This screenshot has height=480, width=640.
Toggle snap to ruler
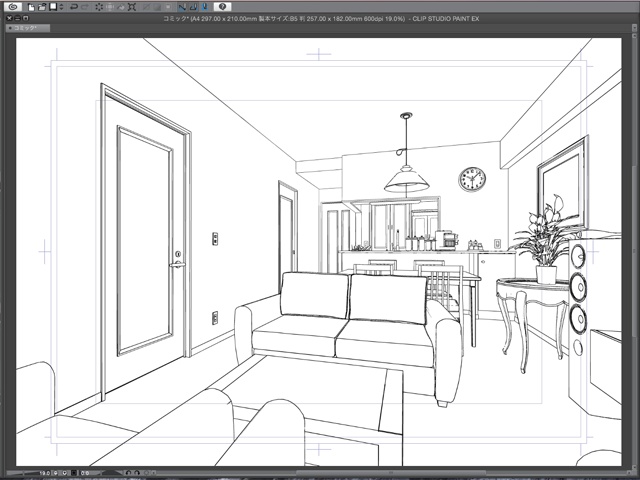pyautogui.click(x=182, y=7)
